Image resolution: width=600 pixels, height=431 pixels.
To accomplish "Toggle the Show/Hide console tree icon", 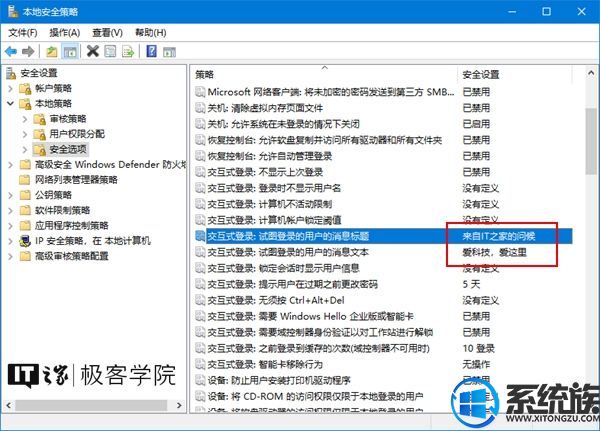I will pyautogui.click(x=70, y=51).
